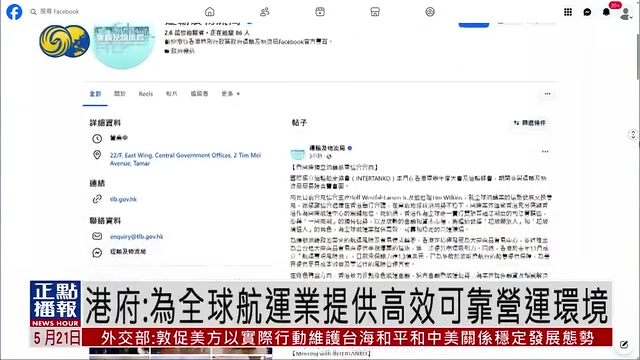Screen dimensions: 640x360
Task: Go to Home feed icon
Action: [209, 12]
